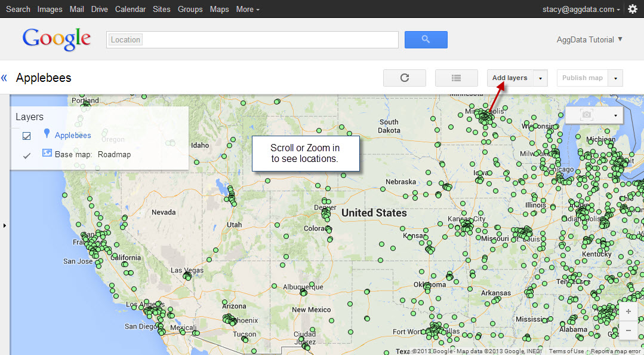Open the More menu dropdown
The width and height of the screenshot is (644, 355).
coord(248,9)
